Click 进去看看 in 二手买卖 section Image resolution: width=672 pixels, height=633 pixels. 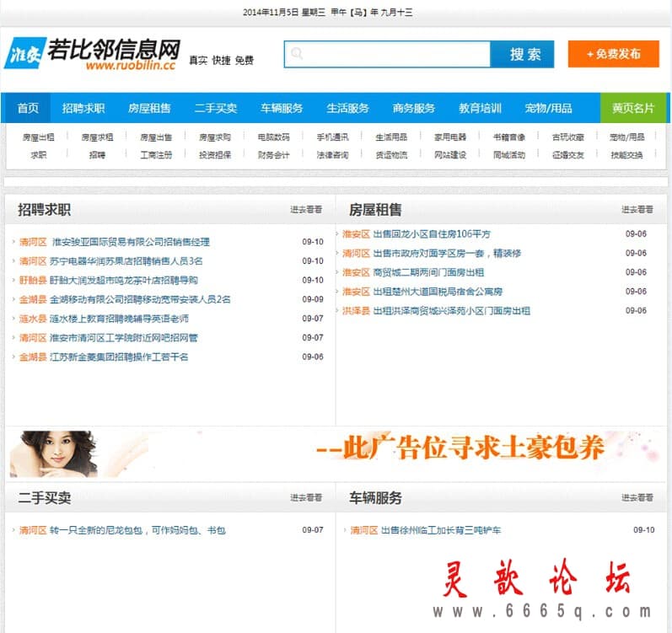point(306,497)
